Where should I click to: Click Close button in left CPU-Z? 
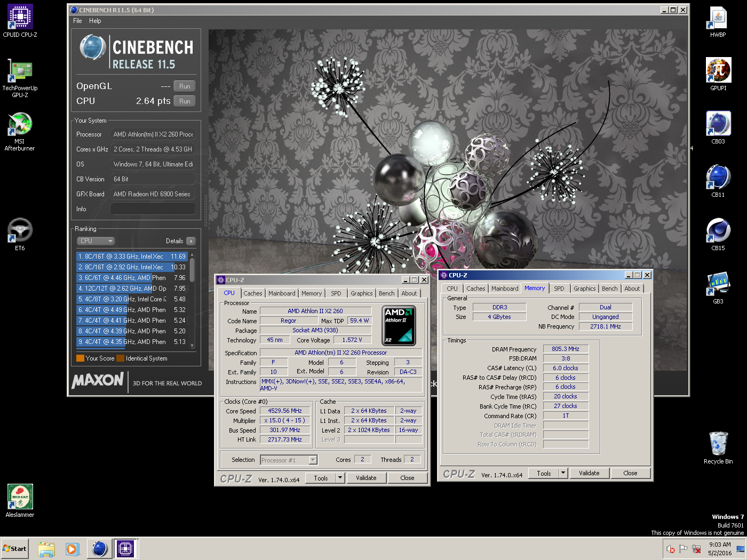(x=407, y=478)
